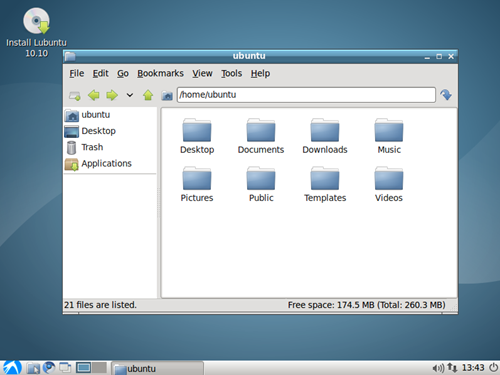Launch the web browser from taskbar

(x=49, y=368)
